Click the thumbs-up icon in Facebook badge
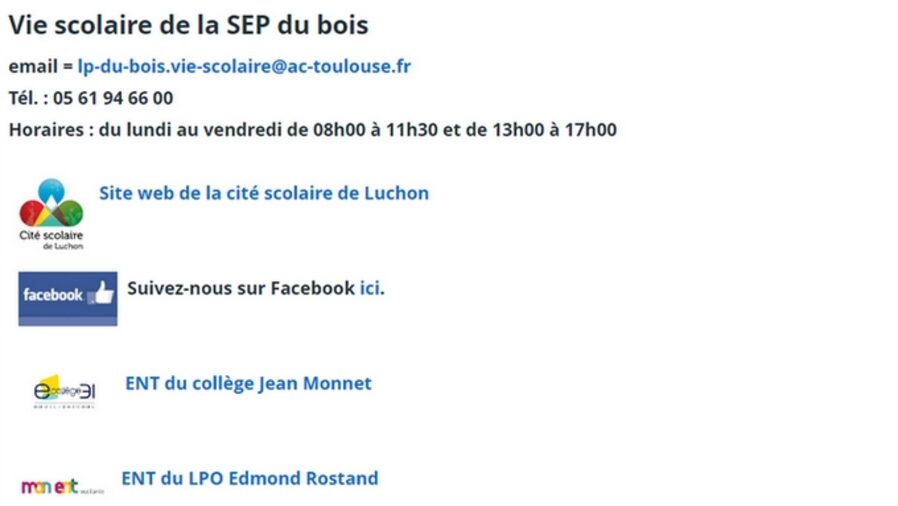 [102, 293]
